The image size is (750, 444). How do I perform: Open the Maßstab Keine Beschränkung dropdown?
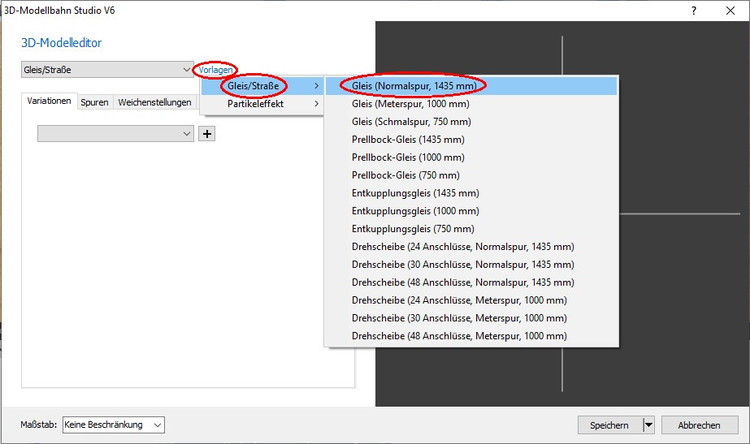(x=113, y=425)
